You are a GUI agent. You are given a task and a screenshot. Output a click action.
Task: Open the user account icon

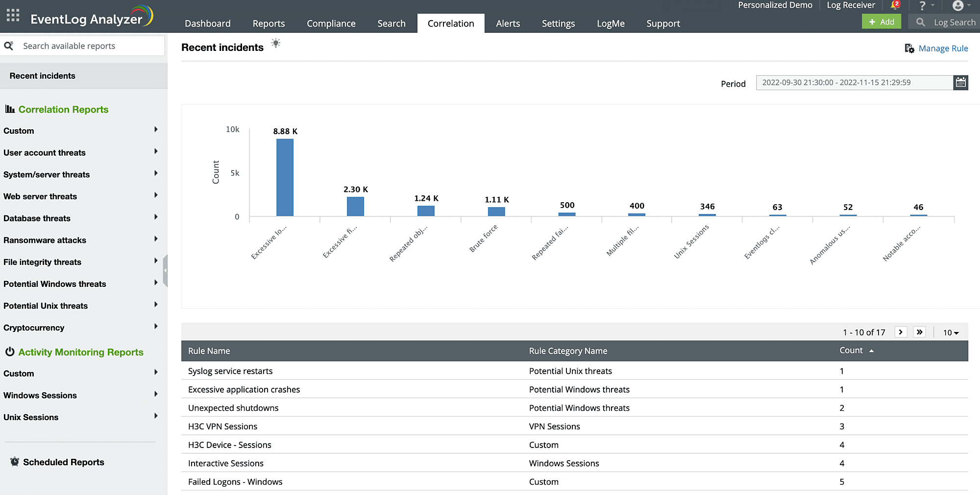coord(959,6)
